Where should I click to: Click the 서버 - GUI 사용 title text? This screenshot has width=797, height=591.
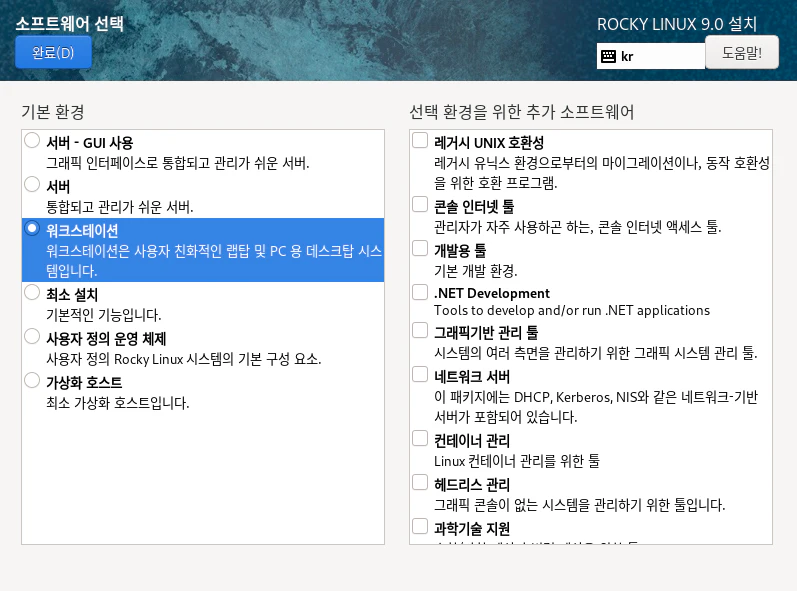pyautogui.click(x=89, y=143)
